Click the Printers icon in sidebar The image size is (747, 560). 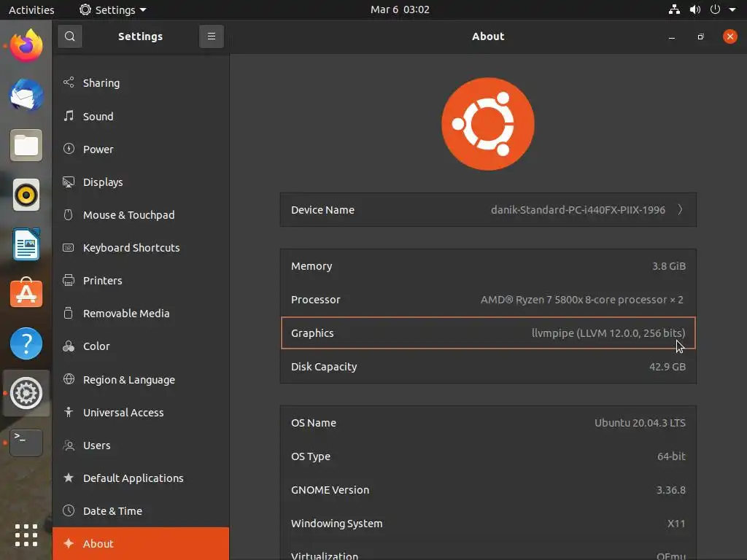pyautogui.click(x=69, y=281)
